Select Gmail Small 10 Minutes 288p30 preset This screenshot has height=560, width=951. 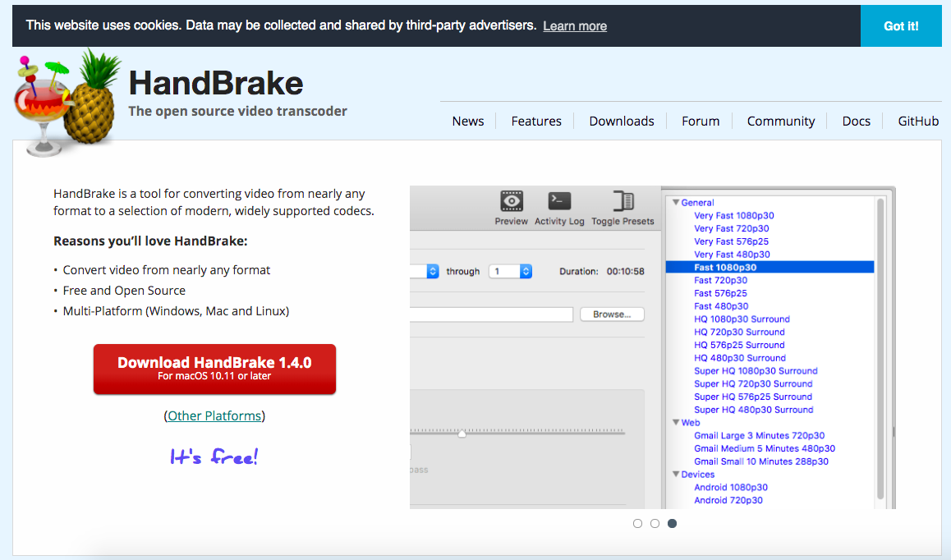(x=761, y=461)
